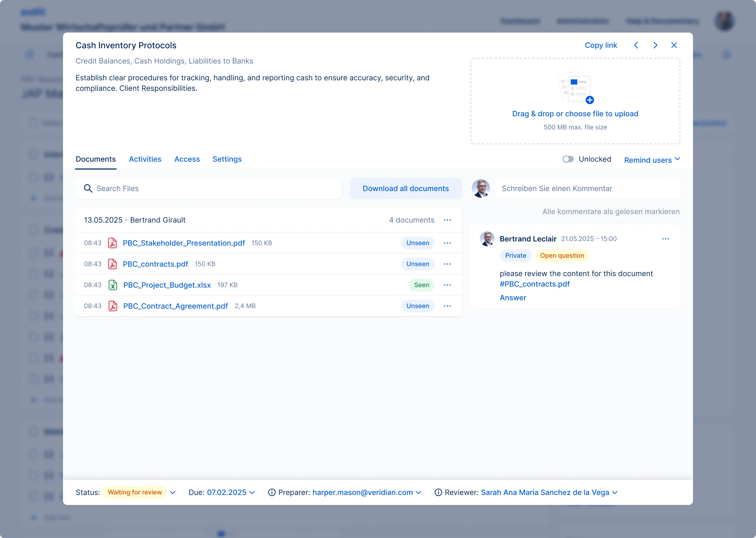The width and height of the screenshot is (756, 538).
Task: Click the Waiting for review status badge
Action: coord(135,492)
